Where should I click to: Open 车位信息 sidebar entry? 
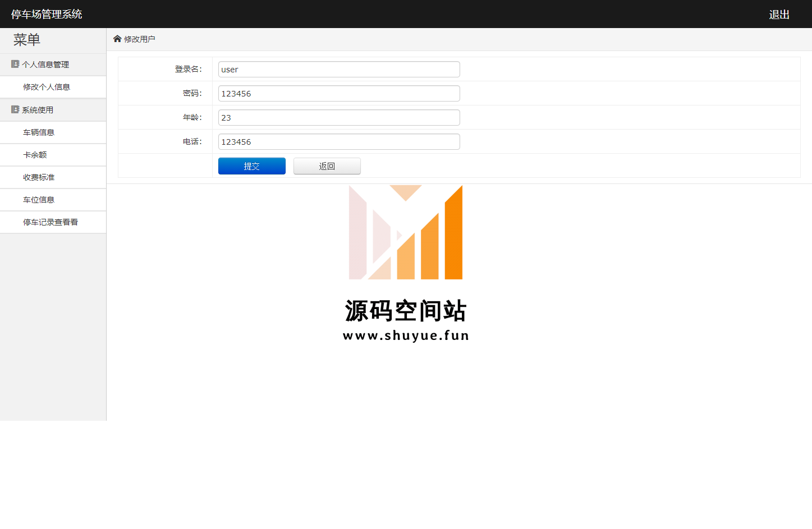[x=53, y=200]
